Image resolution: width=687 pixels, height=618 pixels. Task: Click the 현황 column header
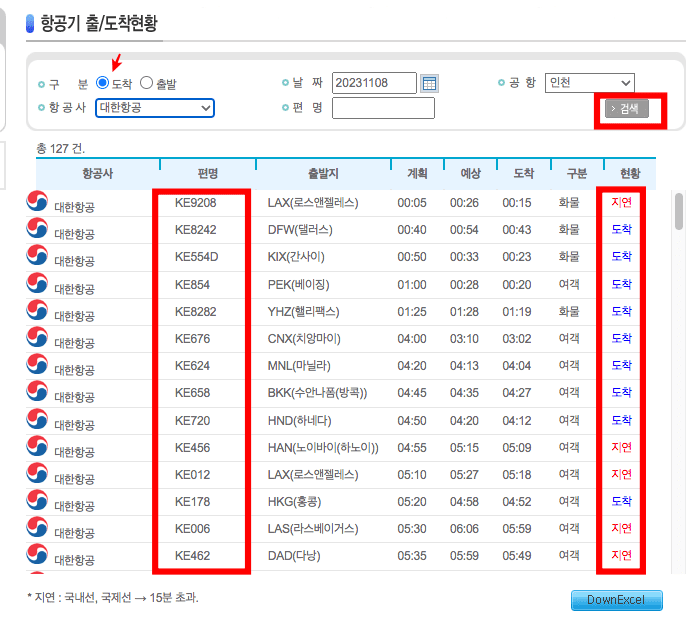tap(630, 173)
